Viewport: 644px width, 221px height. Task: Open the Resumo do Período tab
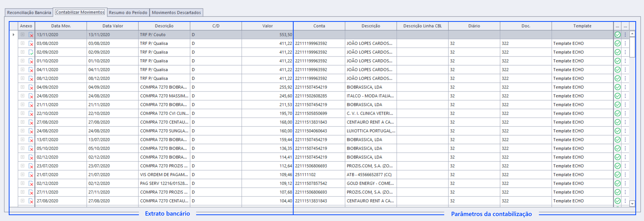[128, 12]
